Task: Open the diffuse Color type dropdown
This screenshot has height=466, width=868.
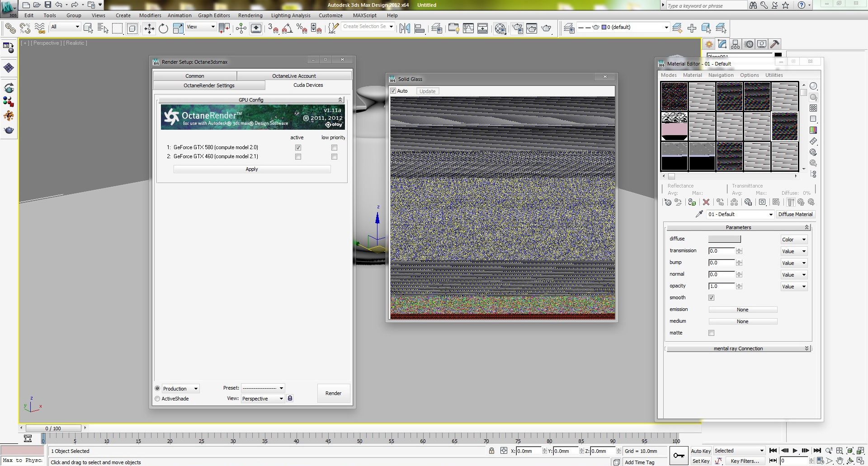Action: point(794,240)
